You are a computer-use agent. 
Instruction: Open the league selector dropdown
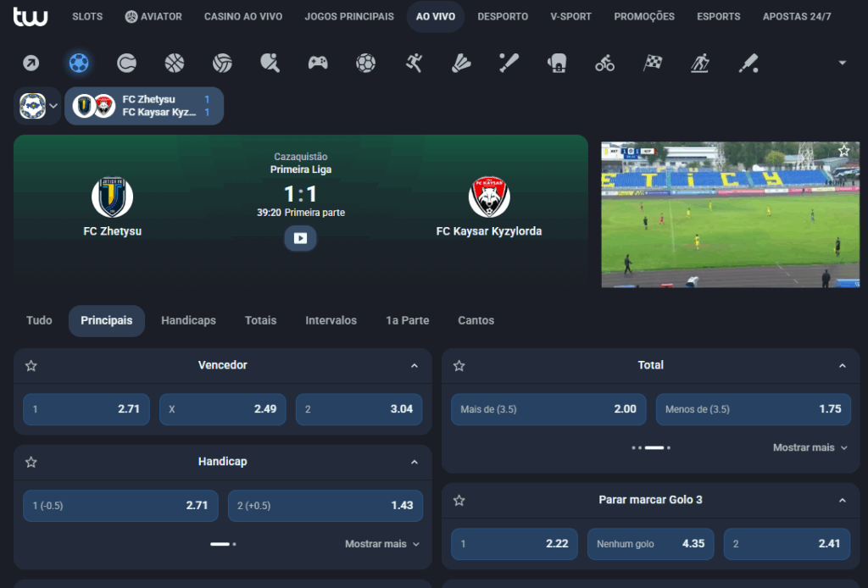coord(37,106)
